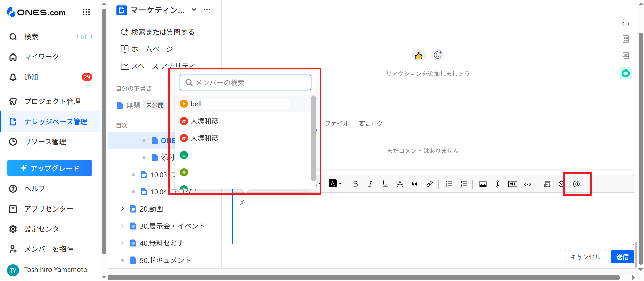Click the Upgrade (アップグレード) button
The width and height of the screenshot is (644, 281).
click(x=50, y=168)
